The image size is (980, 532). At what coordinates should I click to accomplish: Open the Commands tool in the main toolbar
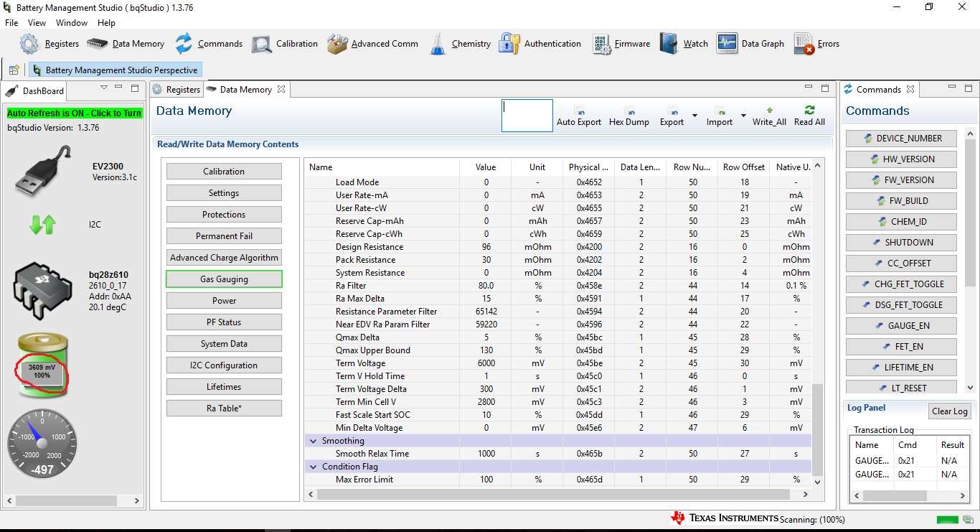(209, 44)
